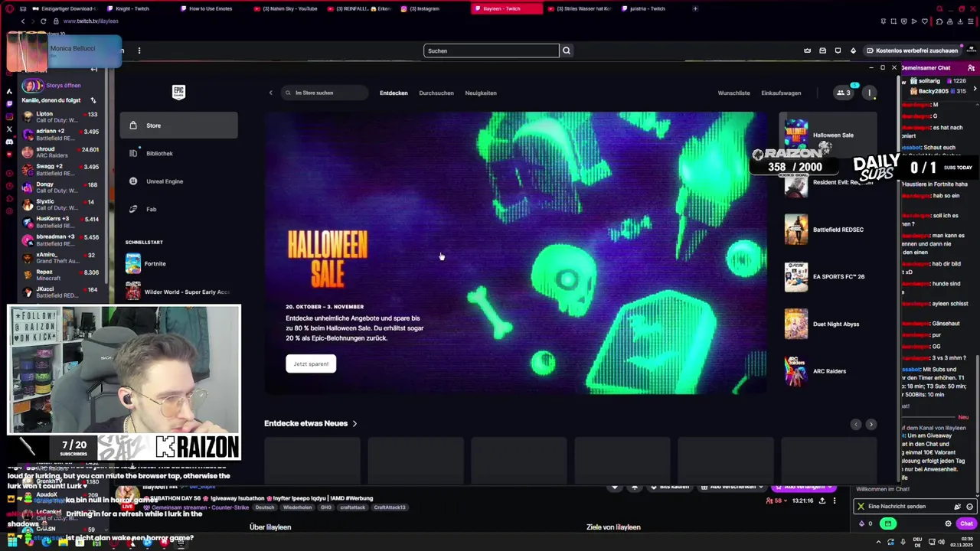The width and height of the screenshot is (980, 551).
Task: Open Unreal Engine in Epic sidebar
Action: [x=178, y=181]
